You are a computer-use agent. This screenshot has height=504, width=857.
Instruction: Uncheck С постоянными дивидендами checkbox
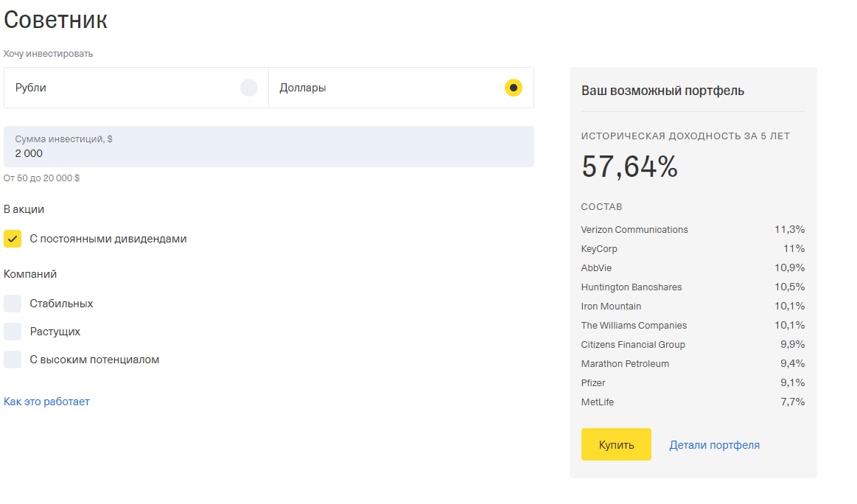pyautogui.click(x=13, y=239)
